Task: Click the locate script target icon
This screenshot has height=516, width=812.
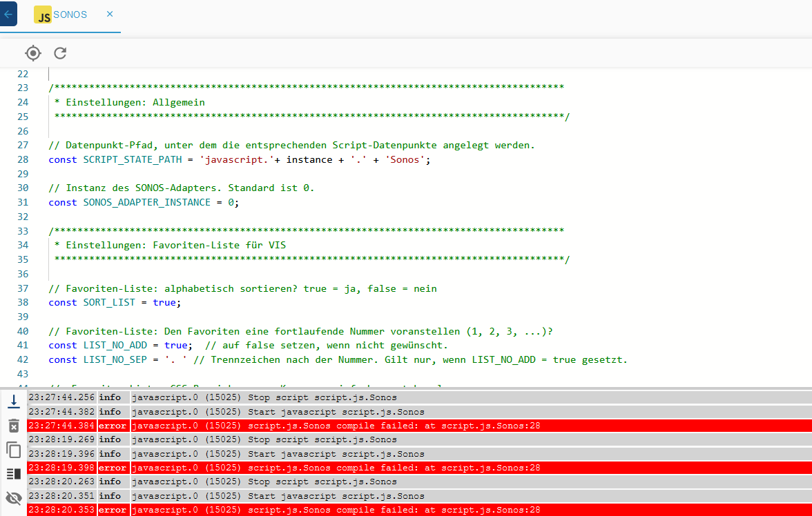Action: pyautogui.click(x=33, y=53)
